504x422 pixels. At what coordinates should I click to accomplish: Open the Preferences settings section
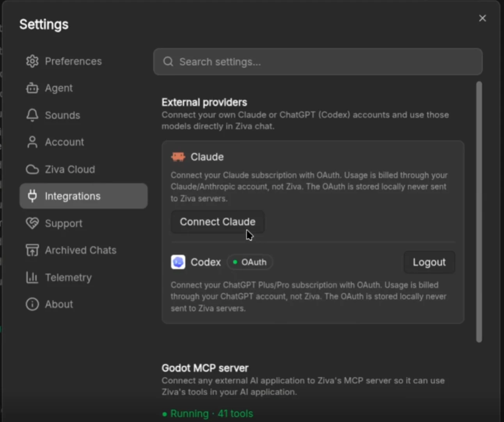[x=83, y=61]
